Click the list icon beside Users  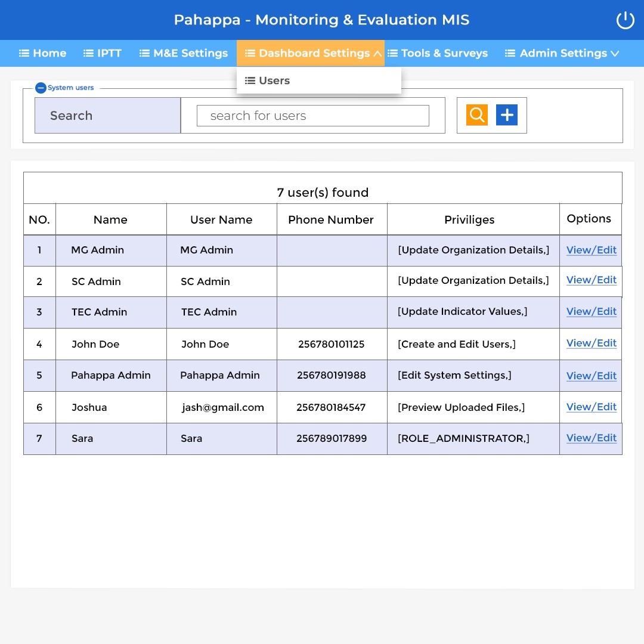[250, 80]
